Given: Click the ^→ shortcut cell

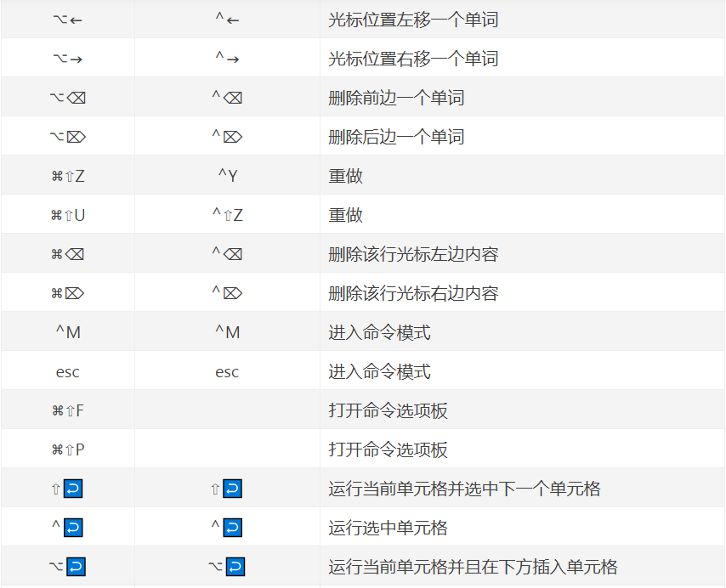Looking at the screenshot, I should (227, 59).
